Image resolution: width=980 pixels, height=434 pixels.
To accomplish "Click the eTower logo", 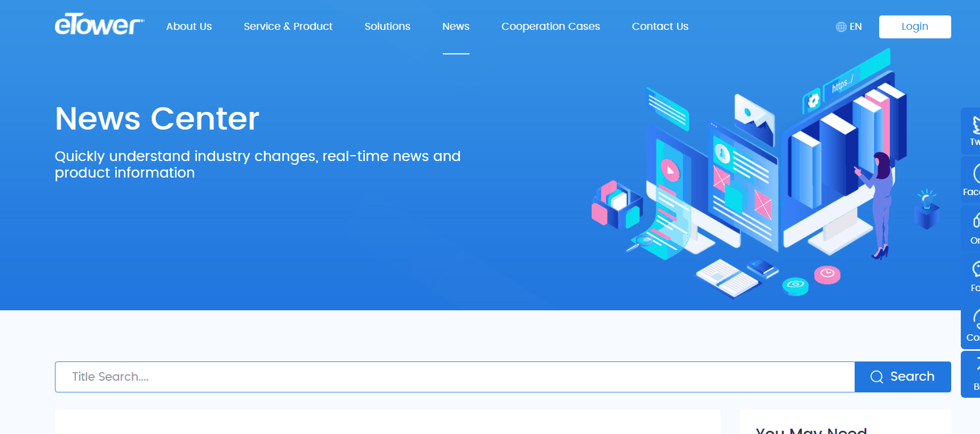I will point(99,25).
